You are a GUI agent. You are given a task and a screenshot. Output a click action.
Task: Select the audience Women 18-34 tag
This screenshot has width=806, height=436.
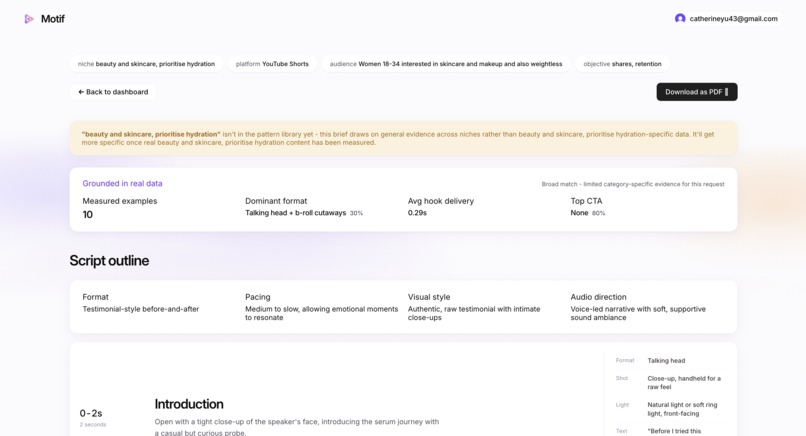(x=446, y=64)
